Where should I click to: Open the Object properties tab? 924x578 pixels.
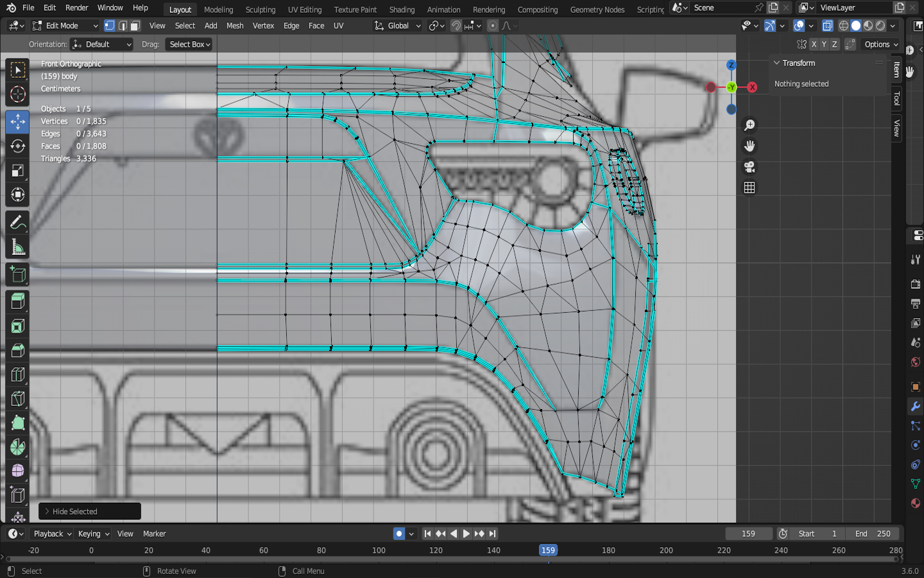point(915,387)
